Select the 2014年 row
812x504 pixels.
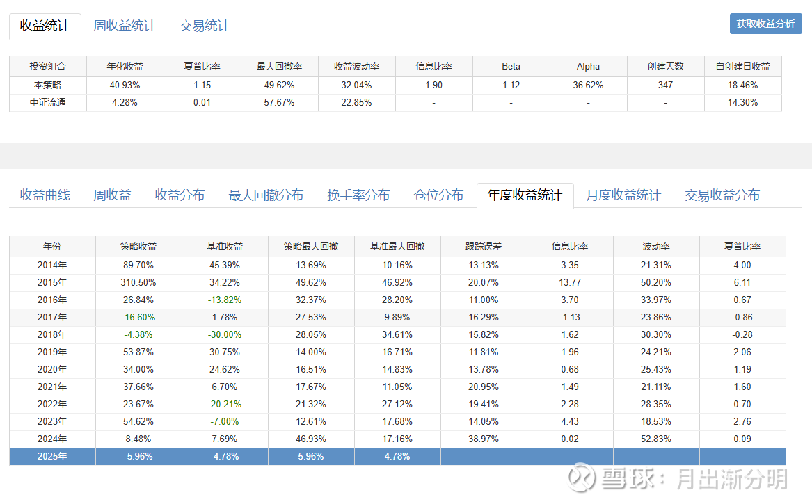(397, 265)
